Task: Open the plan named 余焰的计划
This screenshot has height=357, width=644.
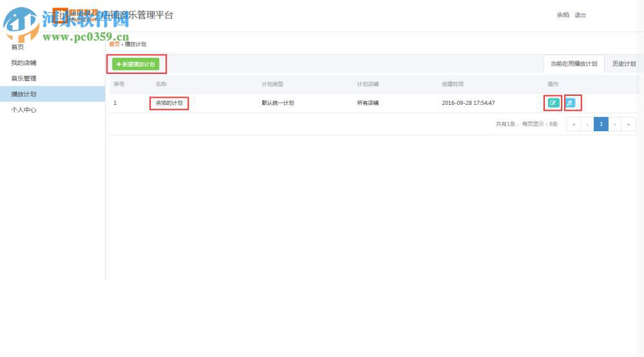Action: pyautogui.click(x=169, y=103)
